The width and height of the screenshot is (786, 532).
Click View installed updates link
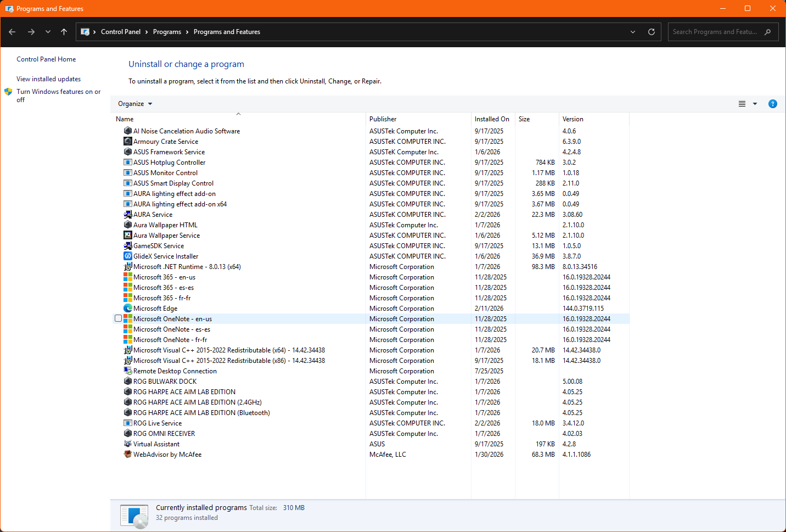coord(48,79)
